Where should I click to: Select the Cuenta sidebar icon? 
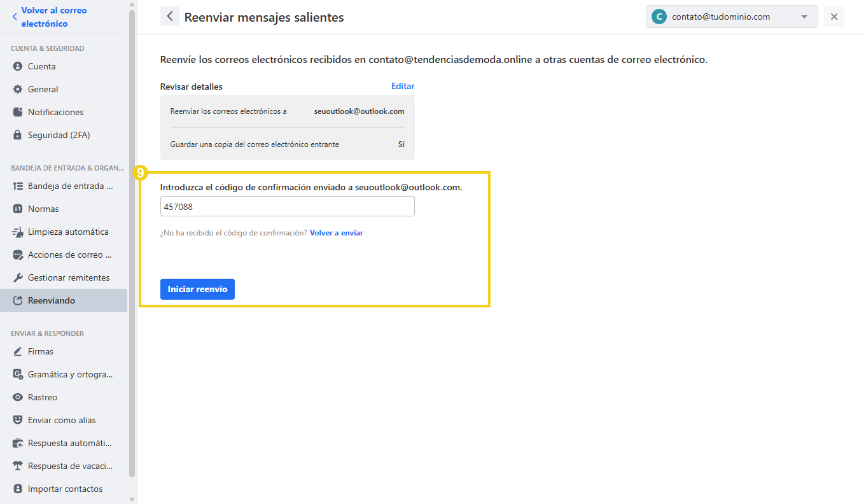coord(18,66)
